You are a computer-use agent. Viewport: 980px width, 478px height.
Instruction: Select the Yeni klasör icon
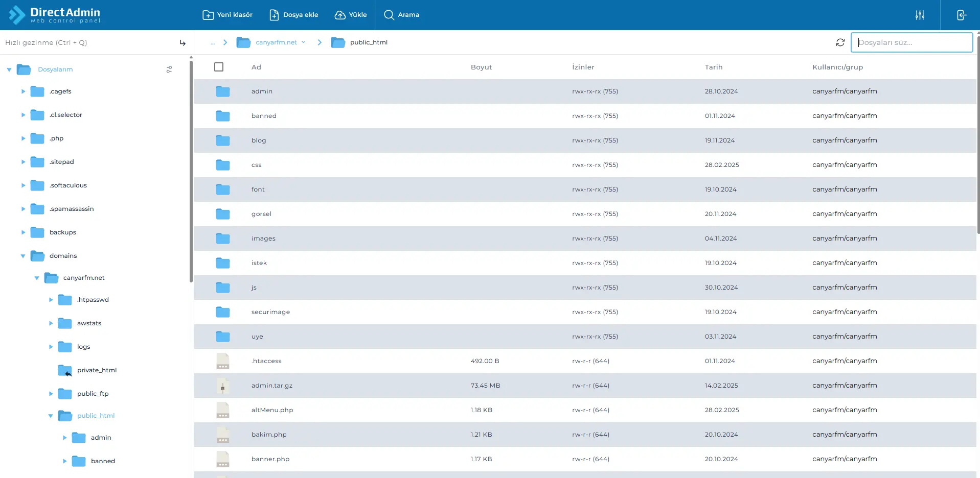pyautogui.click(x=208, y=15)
